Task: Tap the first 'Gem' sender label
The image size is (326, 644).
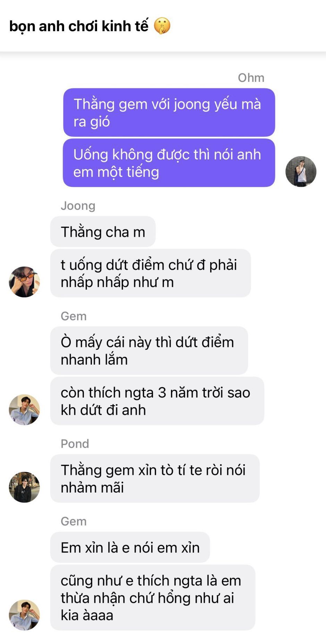Action: pyautogui.click(x=74, y=316)
